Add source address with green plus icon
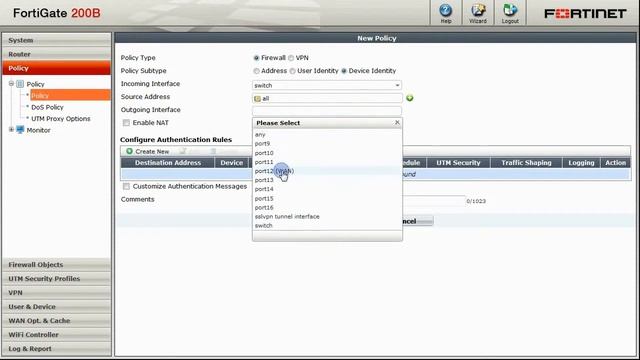This screenshot has width=640, height=360. point(410,98)
